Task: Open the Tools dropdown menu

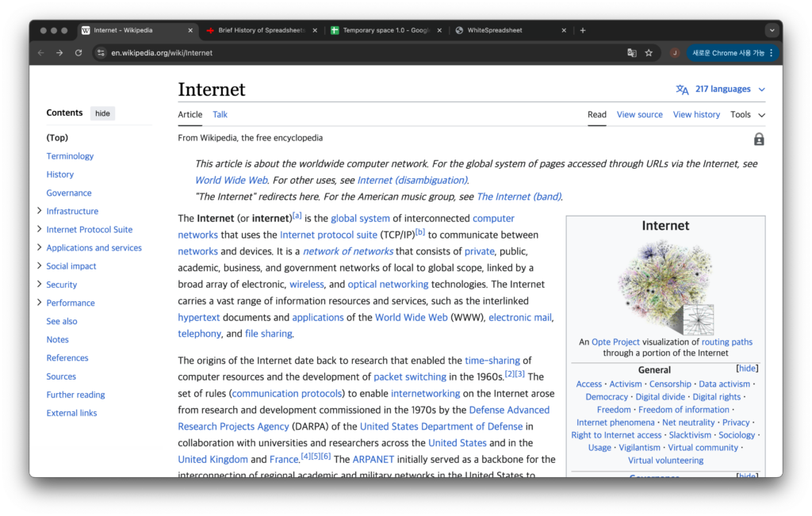Action: pyautogui.click(x=747, y=115)
